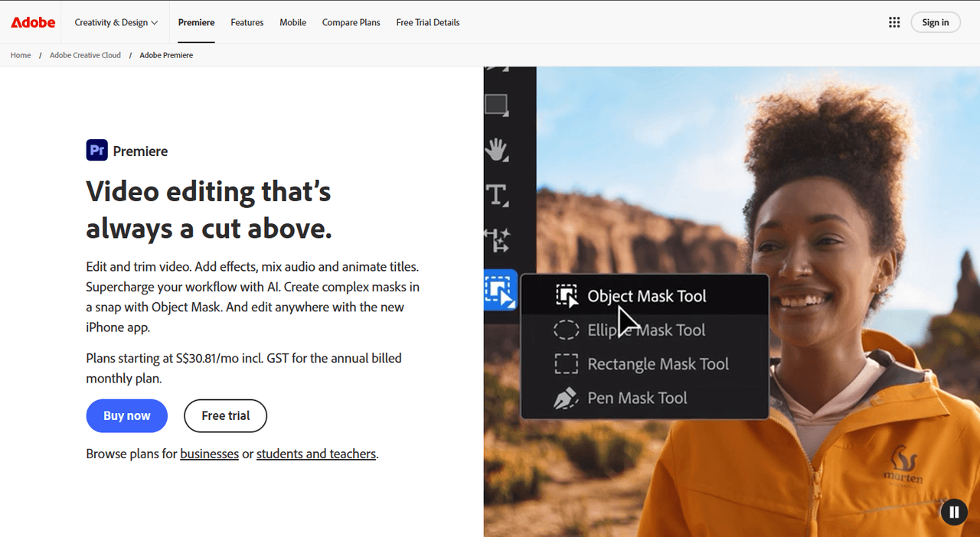Choose Object Mask Tool menu entry
Image resolution: width=980 pixels, height=537 pixels.
click(x=645, y=296)
